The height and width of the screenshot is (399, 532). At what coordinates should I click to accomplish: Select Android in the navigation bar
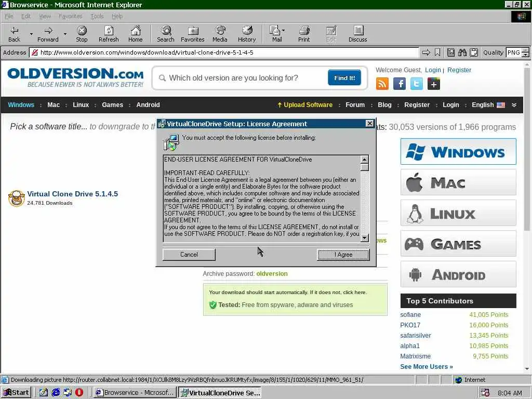pyautogui.click(x=148, y=105)
